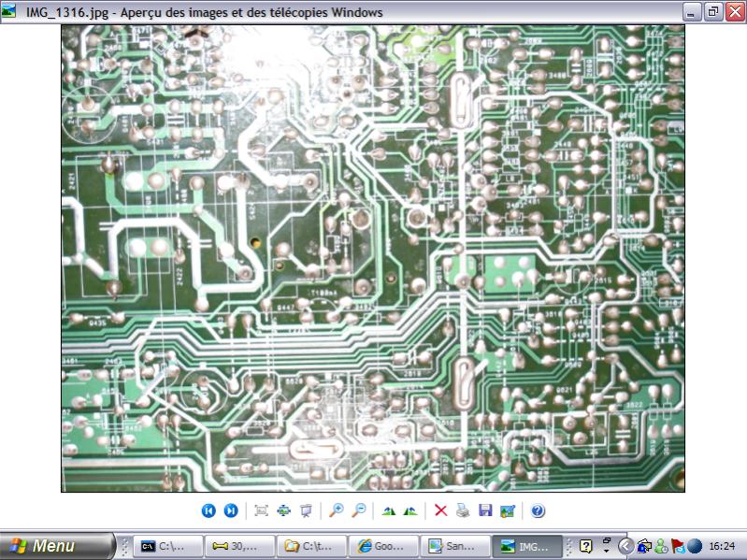Expand hidden tray icons arrow

625,546
